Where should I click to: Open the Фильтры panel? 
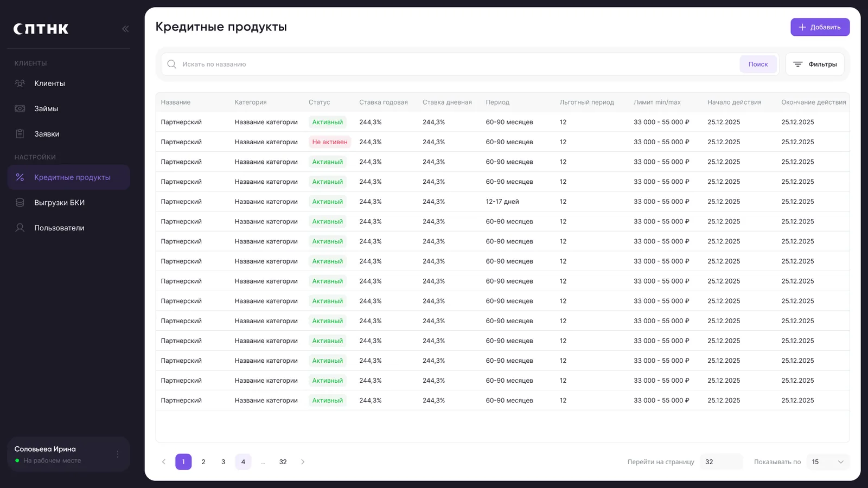pyautogui.click(x=815, y=64)
